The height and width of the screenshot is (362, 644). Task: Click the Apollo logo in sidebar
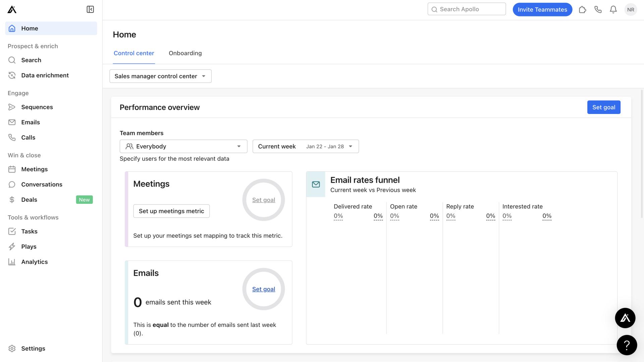coord(12,9)
